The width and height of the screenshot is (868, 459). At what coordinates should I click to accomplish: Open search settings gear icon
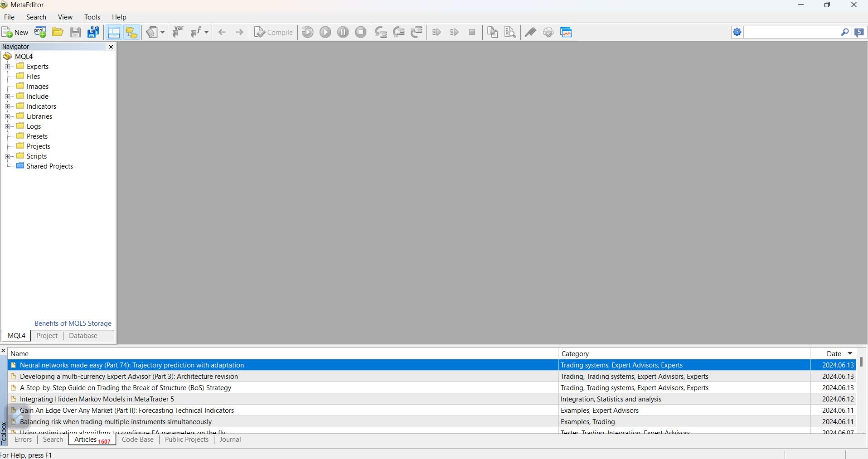(737, 32)
